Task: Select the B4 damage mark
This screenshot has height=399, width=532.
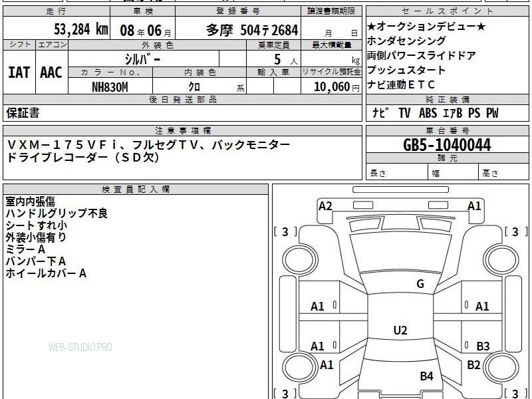Action: click(x=426, y=376)
